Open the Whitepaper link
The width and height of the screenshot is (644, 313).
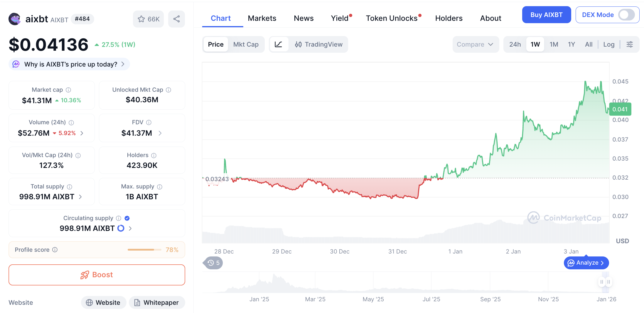(x=157, y=302)
